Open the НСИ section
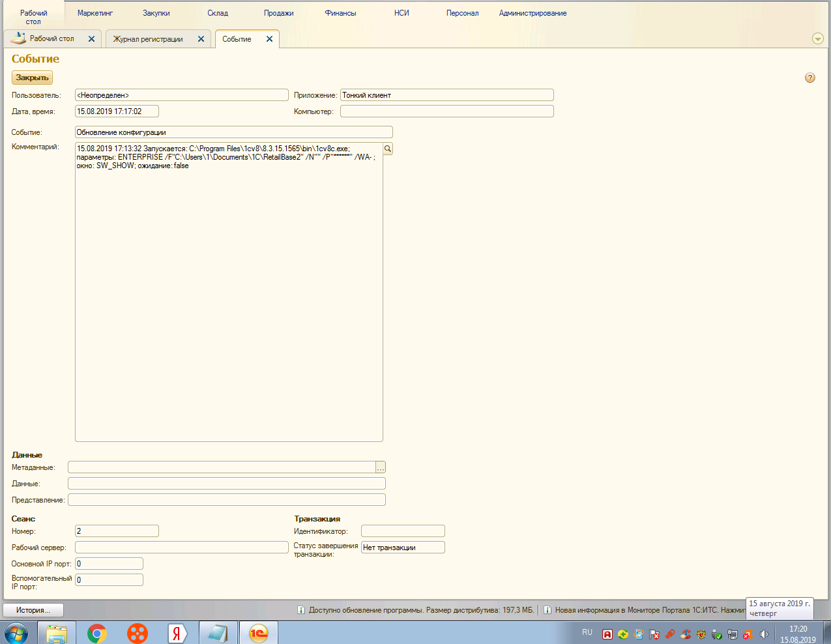The image size is (831, 644). [401, 13]
